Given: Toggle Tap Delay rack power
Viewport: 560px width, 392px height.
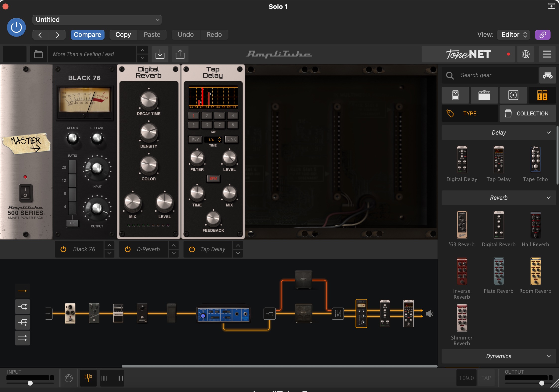Looking at the screenshot, I should pos(192,249).
